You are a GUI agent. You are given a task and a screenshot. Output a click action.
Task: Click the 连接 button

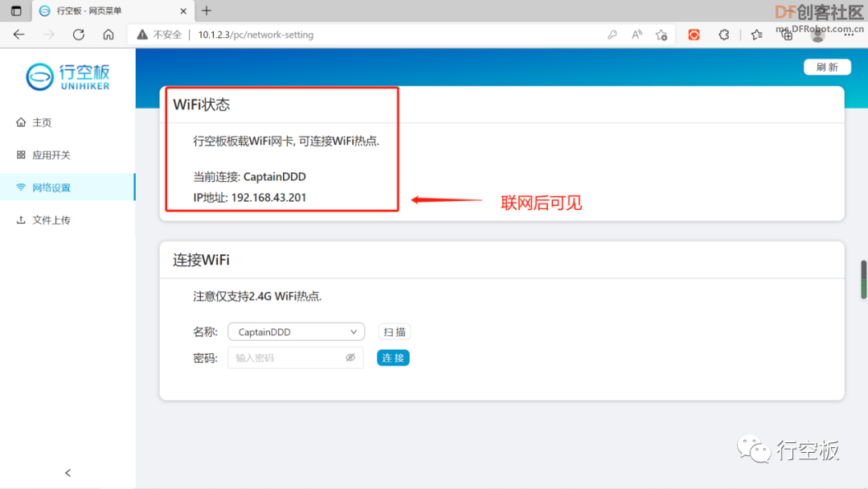coord(393,358)
